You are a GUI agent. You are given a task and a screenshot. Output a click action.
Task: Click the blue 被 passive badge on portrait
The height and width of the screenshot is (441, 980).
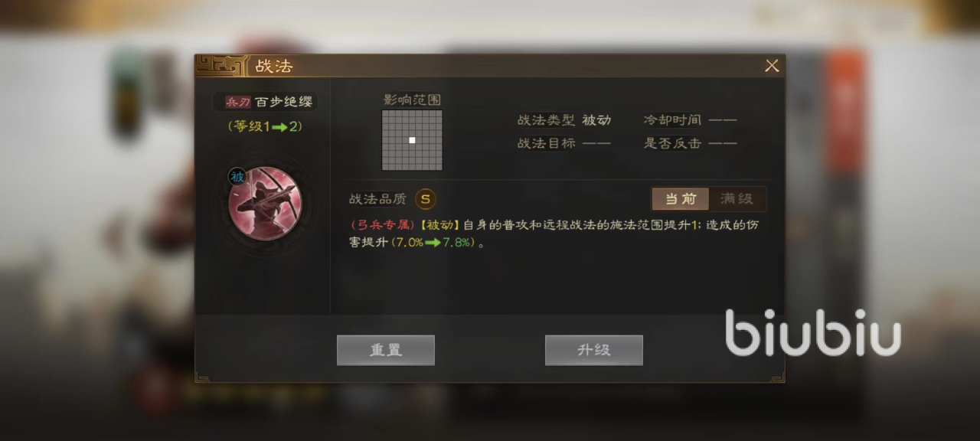(x=237, y=177)
